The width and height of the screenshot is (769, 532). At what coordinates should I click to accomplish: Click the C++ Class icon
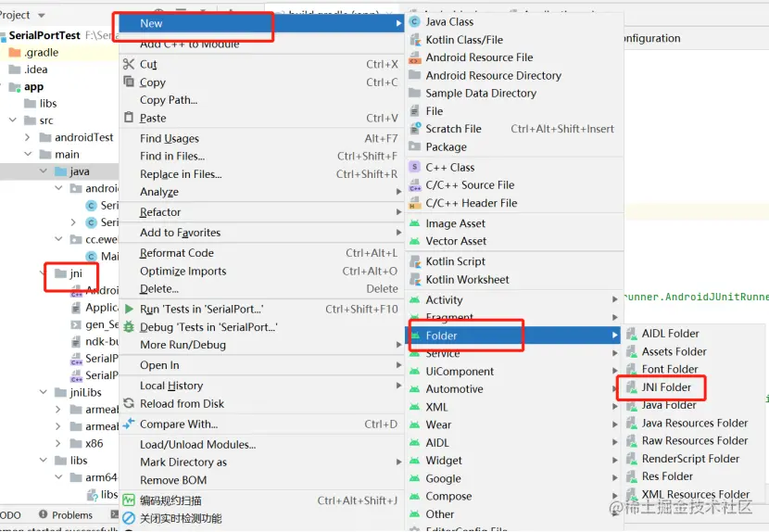coord(414,167)
